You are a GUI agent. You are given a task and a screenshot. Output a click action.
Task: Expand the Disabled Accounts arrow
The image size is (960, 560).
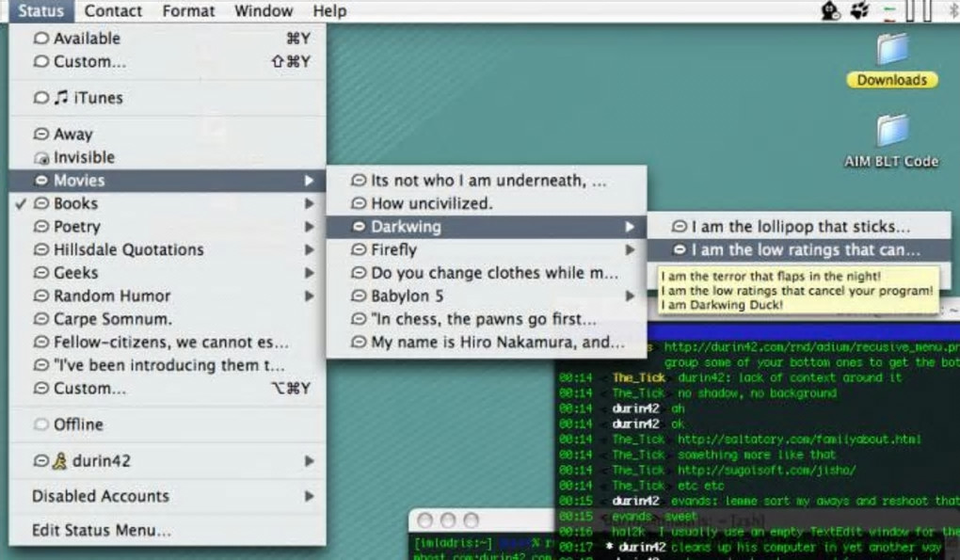(310, 496)
